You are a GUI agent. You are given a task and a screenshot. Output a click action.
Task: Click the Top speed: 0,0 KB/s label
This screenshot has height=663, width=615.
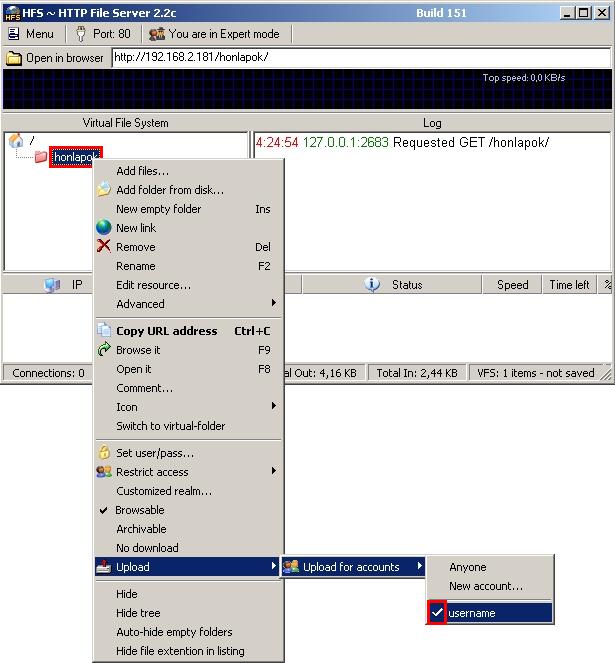click(x=524, y=78)
